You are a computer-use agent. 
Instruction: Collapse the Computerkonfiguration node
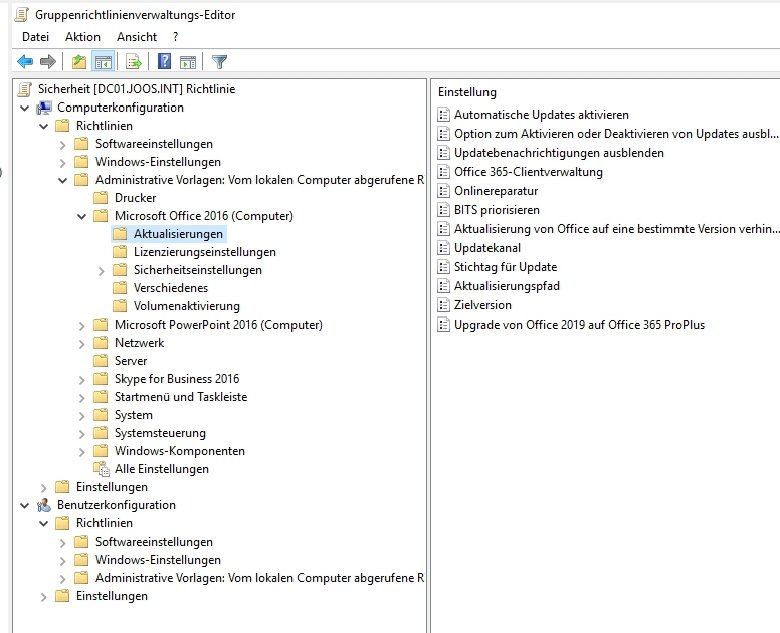pos(25,108)
